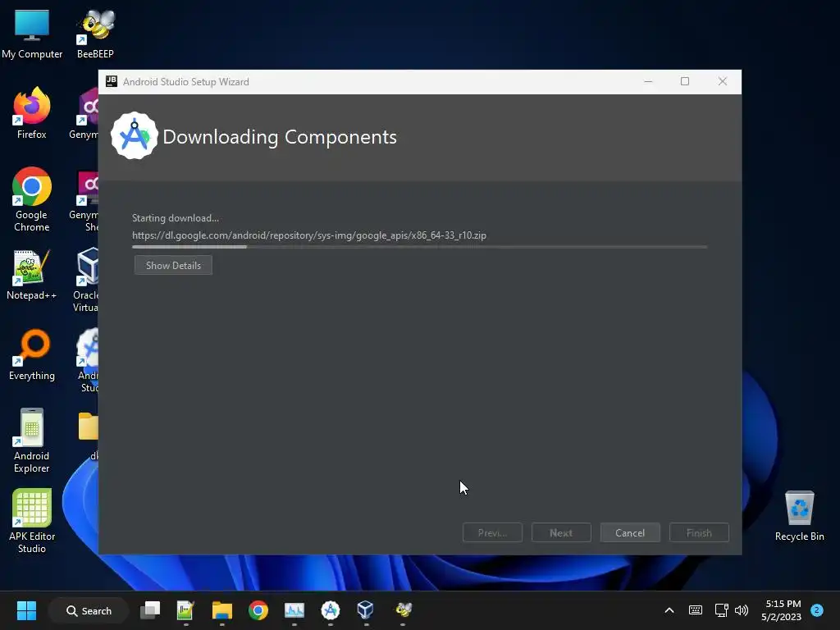Screen dimensions: 840x630
Task: Switch to Android Studio on the taskbar
Action: [x=331, y=610]
